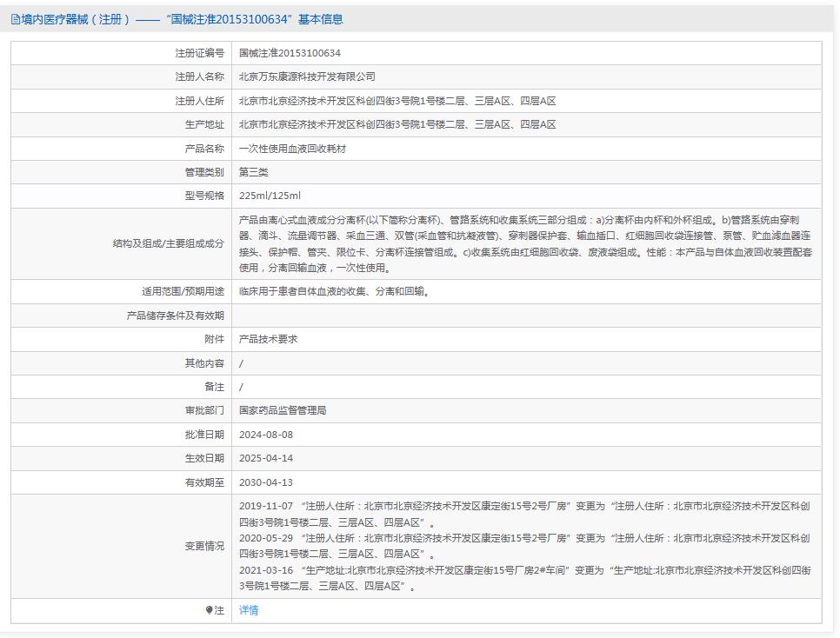Viewport: 840px width, 638px height.
Task: Click the document icon before 境内医疗器械
Action: pyautogui.click(x=15, y=20)
